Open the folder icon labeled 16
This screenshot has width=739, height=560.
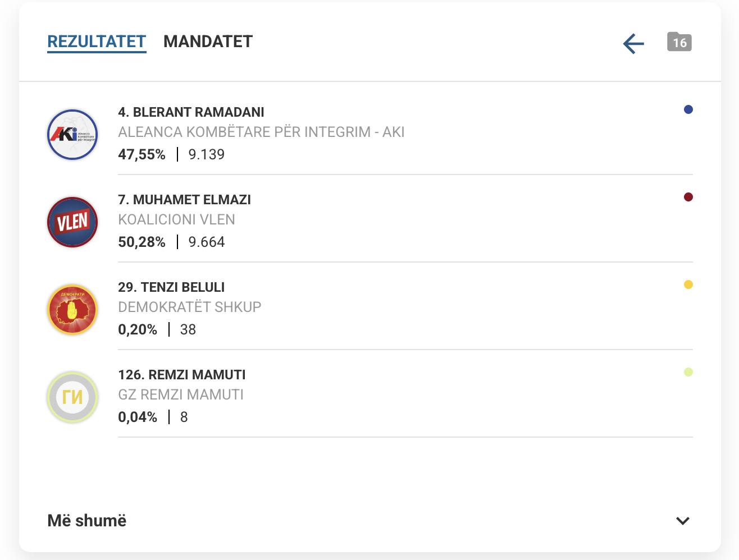coord(679,42)
